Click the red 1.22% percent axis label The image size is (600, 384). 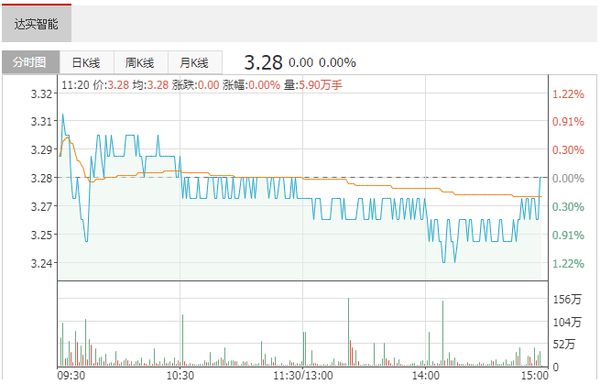tap(568, 94)
